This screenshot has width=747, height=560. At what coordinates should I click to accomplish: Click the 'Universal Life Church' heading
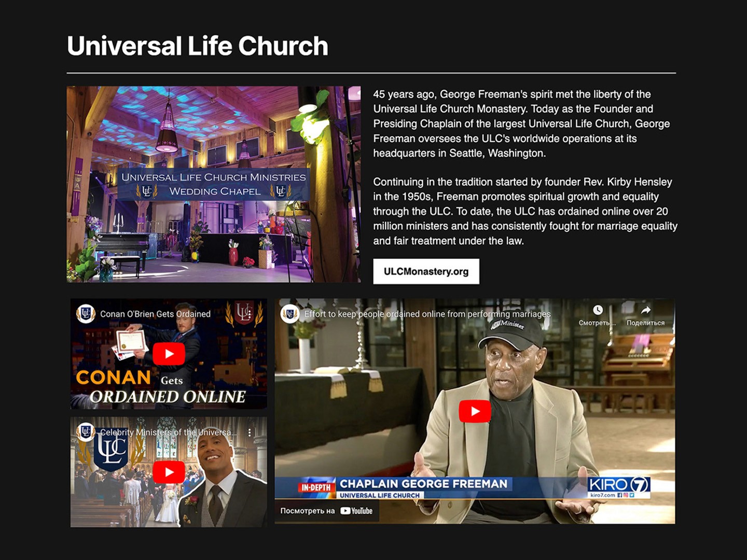click(x=198, y=46)
